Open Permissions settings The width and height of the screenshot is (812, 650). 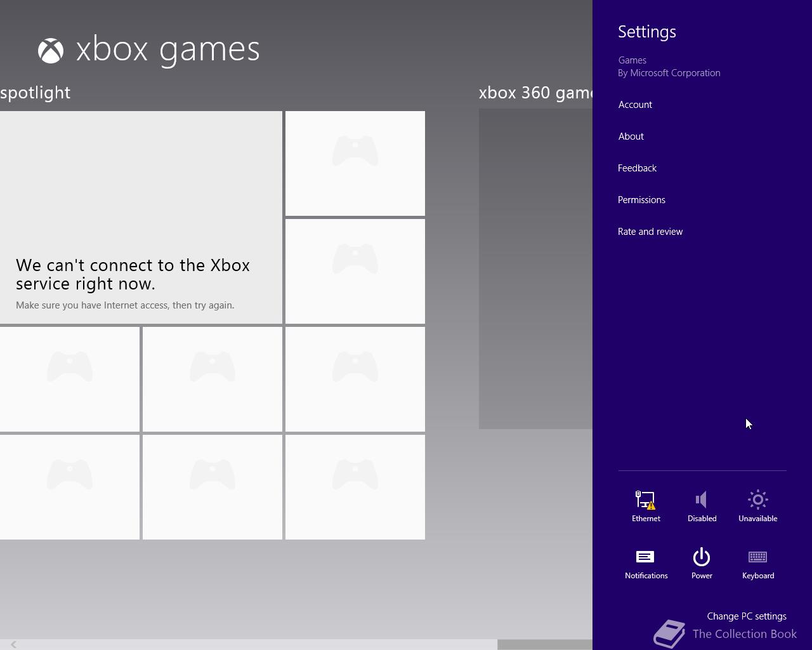(641, 200)
